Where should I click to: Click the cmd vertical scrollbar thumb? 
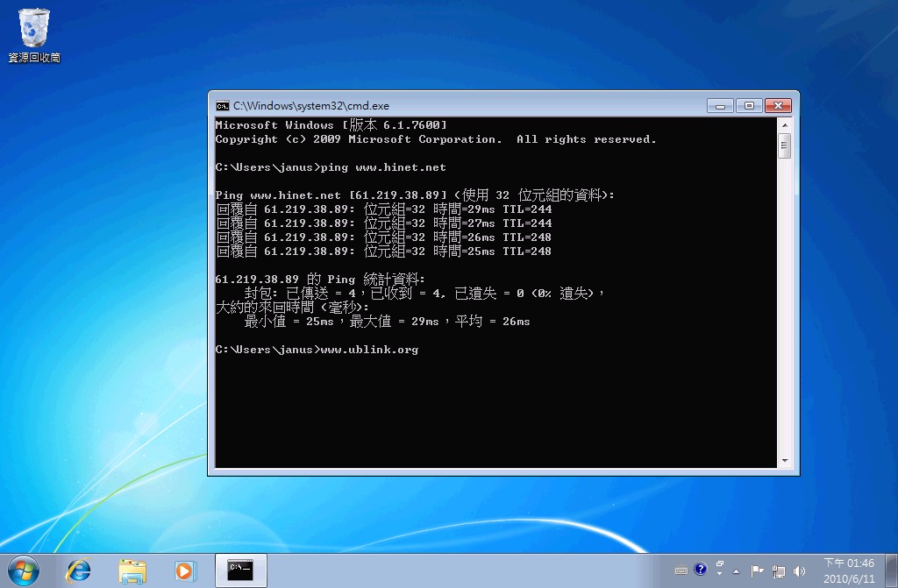tap(785, 146)
